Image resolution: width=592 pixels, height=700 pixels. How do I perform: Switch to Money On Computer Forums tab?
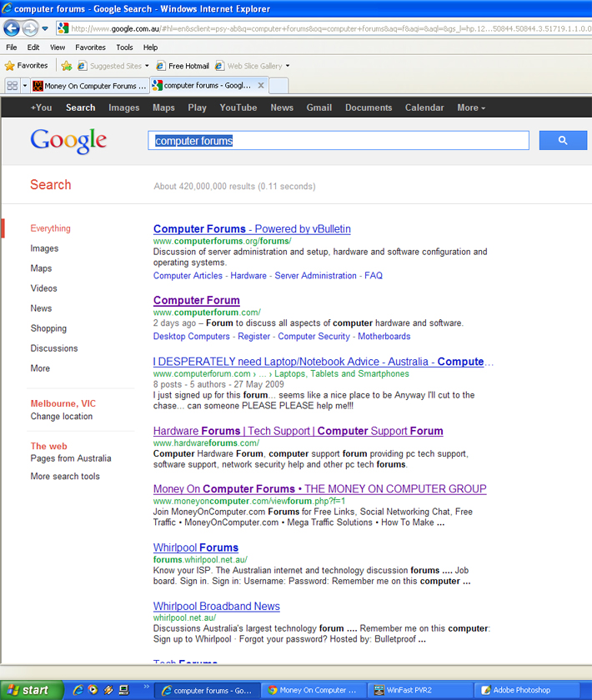click(90, 86)
